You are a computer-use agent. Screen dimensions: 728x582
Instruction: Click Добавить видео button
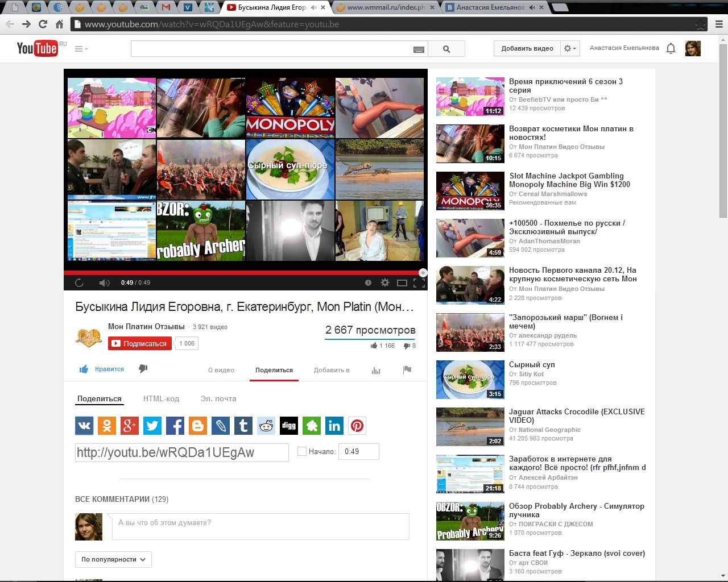tap(527, 48)
